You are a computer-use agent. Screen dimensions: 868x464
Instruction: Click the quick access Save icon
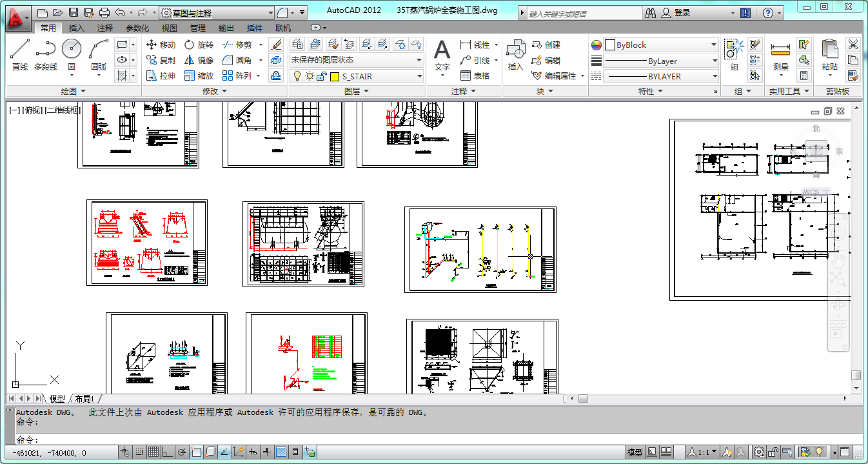(73, 12)
